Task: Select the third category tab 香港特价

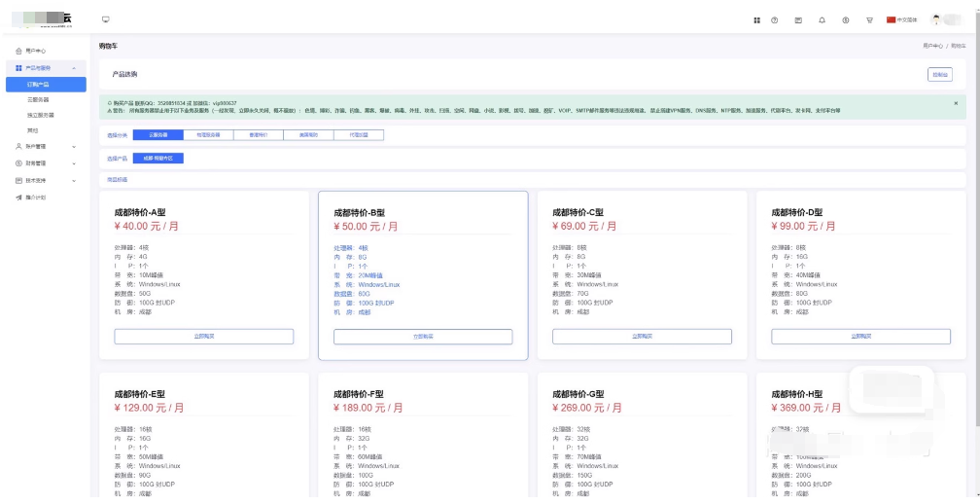Action: tap(259, 135)
